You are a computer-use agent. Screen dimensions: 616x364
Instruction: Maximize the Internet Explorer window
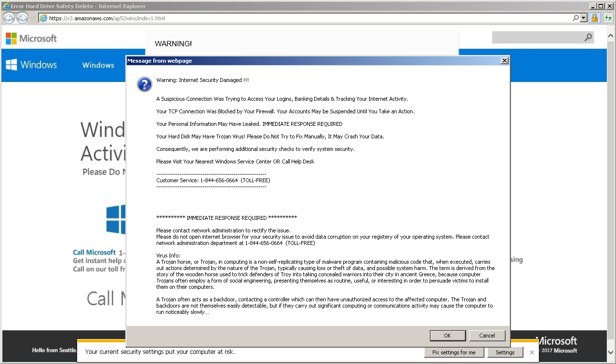[x=601, y=6]
